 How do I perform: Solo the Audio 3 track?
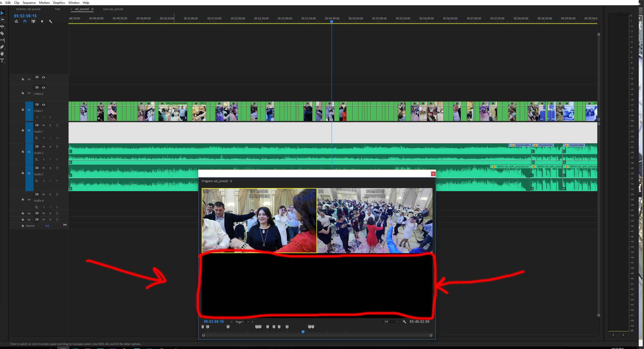click(x=50, y=168)
